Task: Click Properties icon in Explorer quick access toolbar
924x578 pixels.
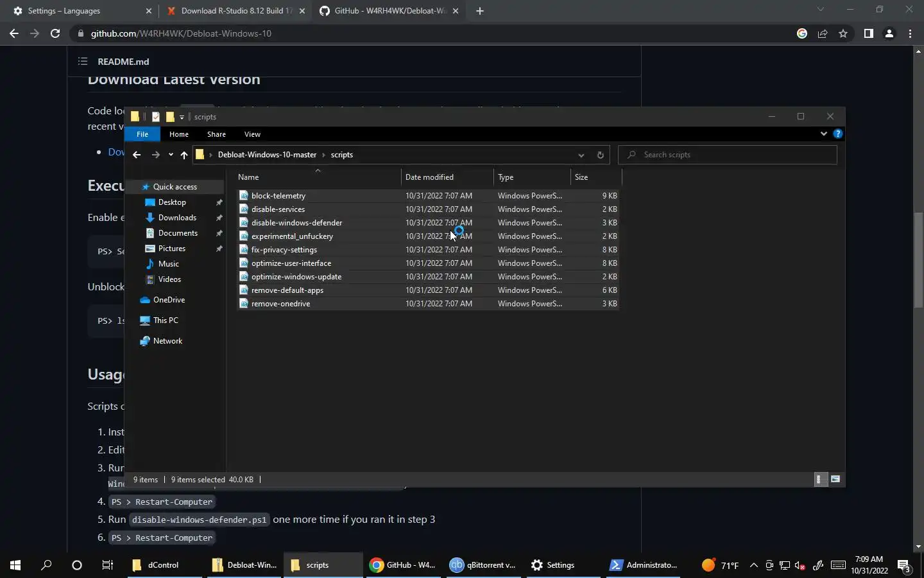Action: tap(156, 116)
